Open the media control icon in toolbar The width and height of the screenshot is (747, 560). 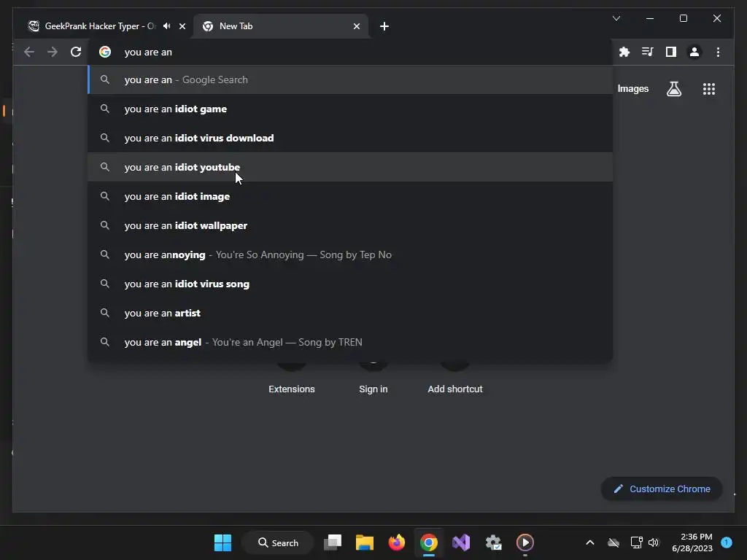[648, 52]
